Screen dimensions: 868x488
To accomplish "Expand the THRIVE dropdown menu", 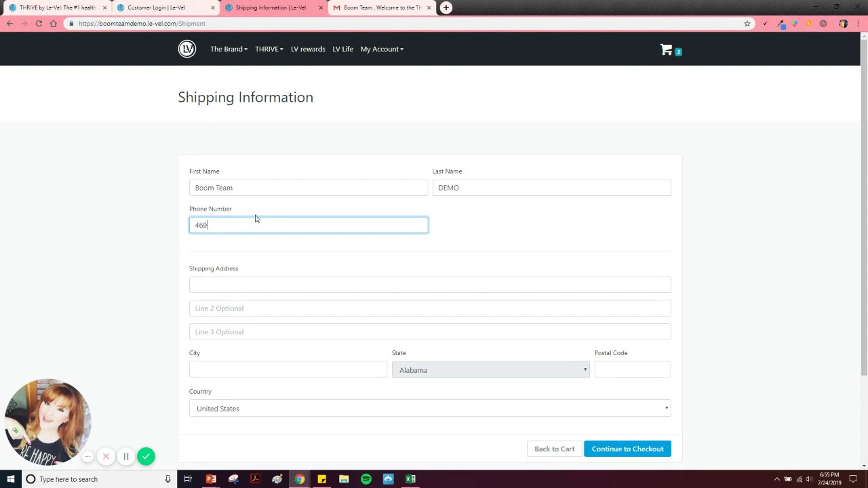I will (x=269, y=49).
